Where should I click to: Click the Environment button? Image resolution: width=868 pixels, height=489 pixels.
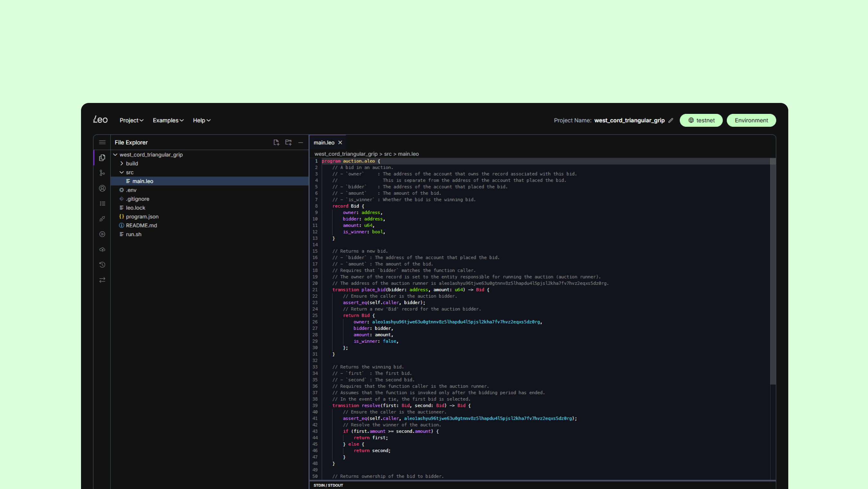point(751,120)
